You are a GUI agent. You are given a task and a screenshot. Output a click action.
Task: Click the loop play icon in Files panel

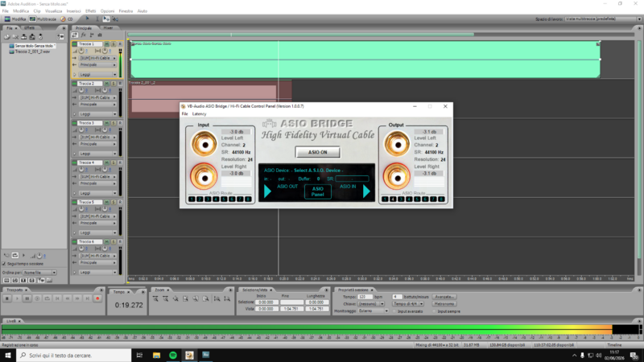click(14, 255)
